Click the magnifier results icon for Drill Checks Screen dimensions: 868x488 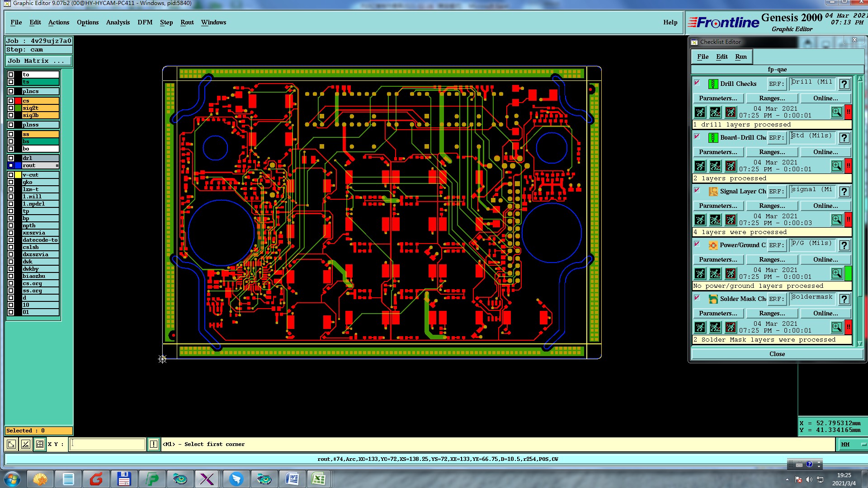[836, 112]
